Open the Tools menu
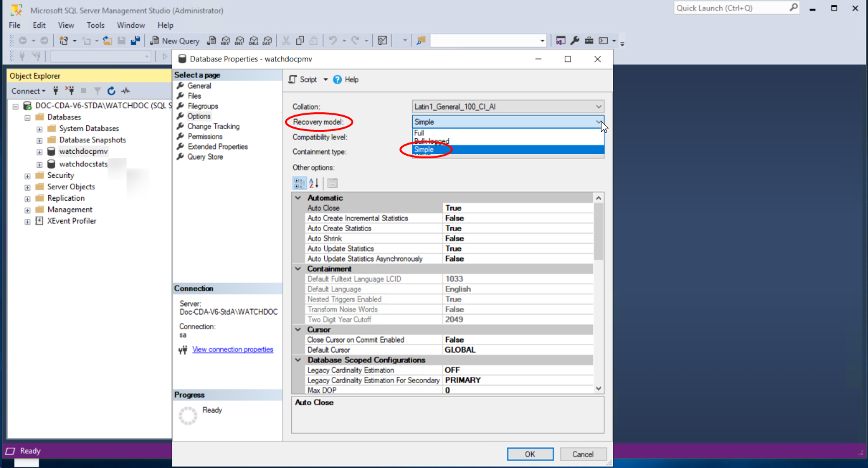Screen dimensions: 868x468 pyautogui.click(x=96, y=25)
